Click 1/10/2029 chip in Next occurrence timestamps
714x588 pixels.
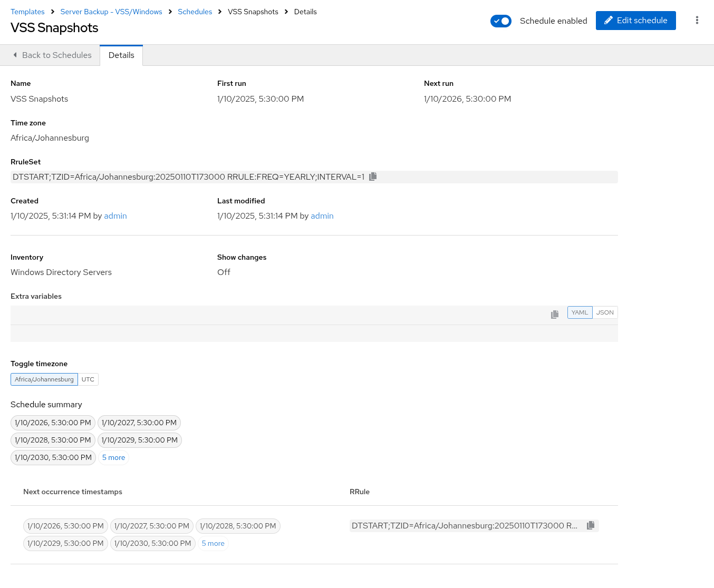(x=66, y=543)
